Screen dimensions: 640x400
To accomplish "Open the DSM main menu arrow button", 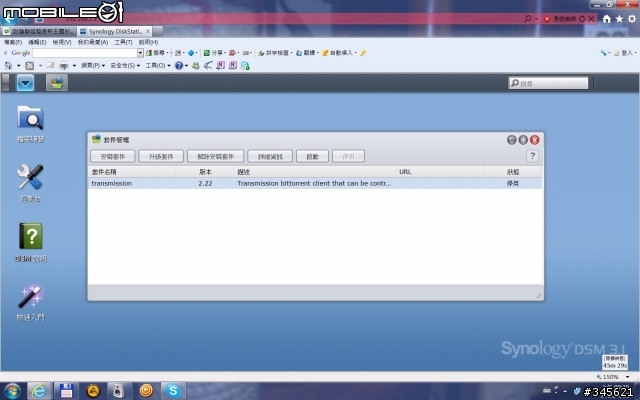I will pyautogui.click(x=25, y=83).
